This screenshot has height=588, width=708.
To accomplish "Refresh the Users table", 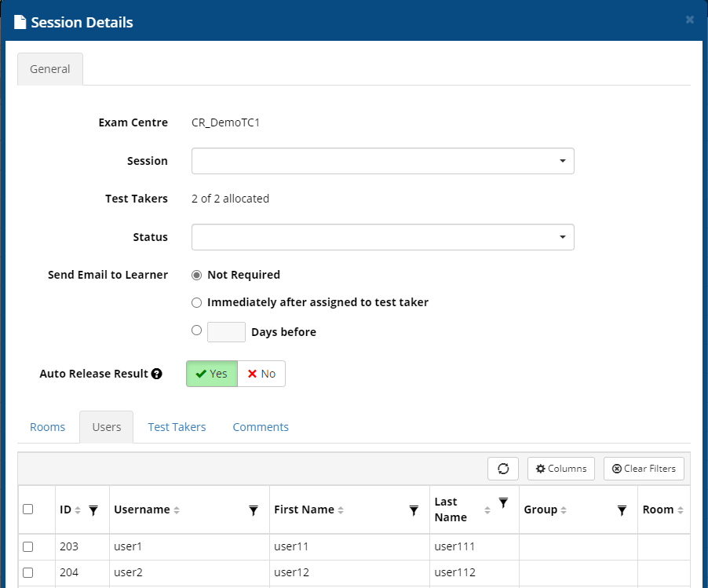I will coord(502,468).
